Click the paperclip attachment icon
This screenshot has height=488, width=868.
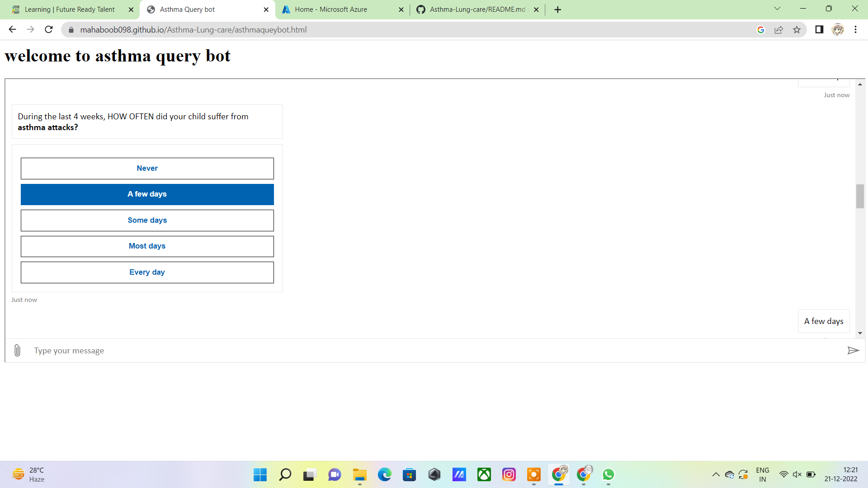coord(17,351)
